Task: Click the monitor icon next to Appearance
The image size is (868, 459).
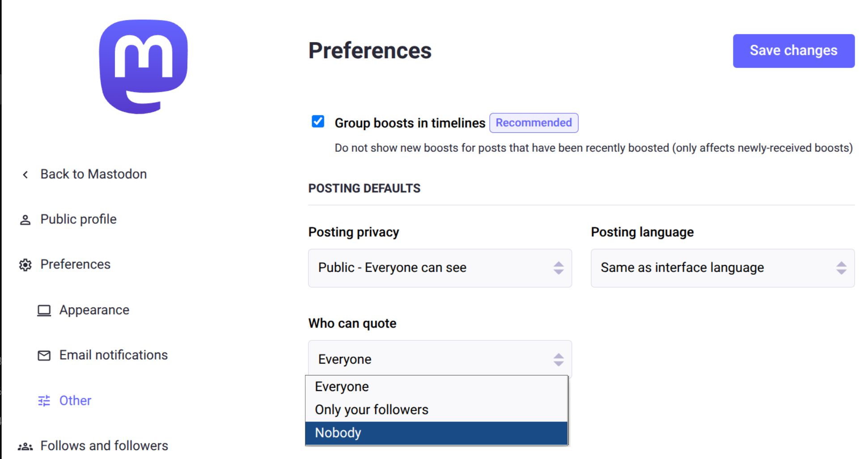Action: tap(44, 310)
